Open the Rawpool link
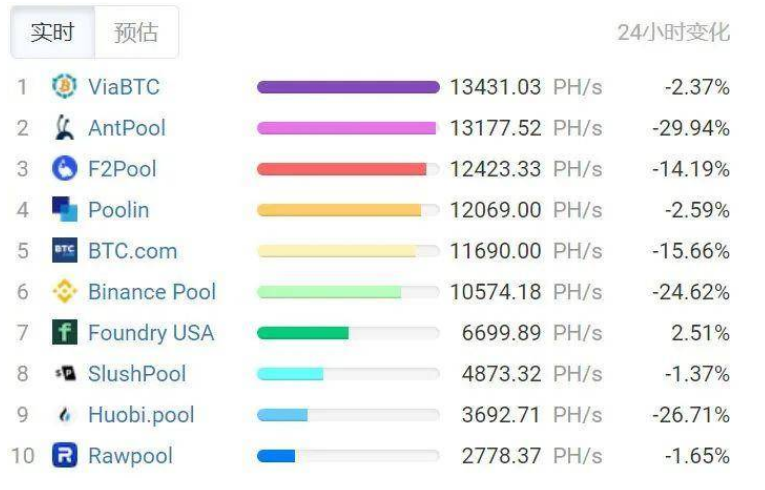Image resolution: width=765 pixels, height=490 pixels. 130,456
